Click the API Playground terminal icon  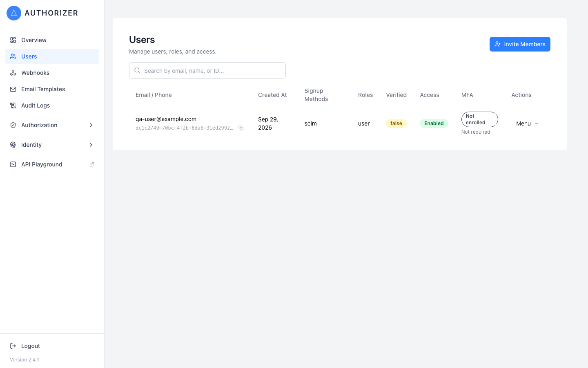[x=13, y=164]
